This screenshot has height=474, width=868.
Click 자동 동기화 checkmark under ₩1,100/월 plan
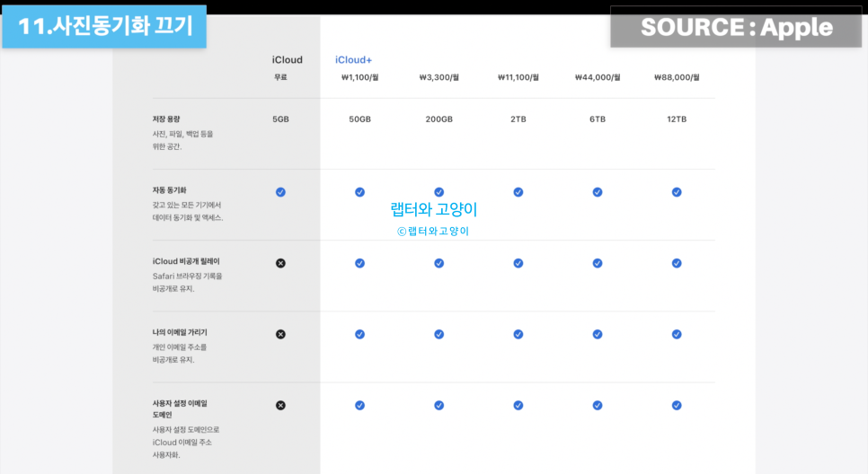pos(359,192)
